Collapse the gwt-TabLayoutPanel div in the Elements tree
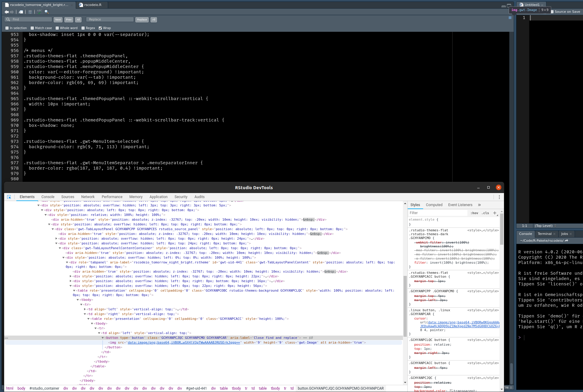Image resolution: width=583 pixels, height=392 pixels. [52, 229]
